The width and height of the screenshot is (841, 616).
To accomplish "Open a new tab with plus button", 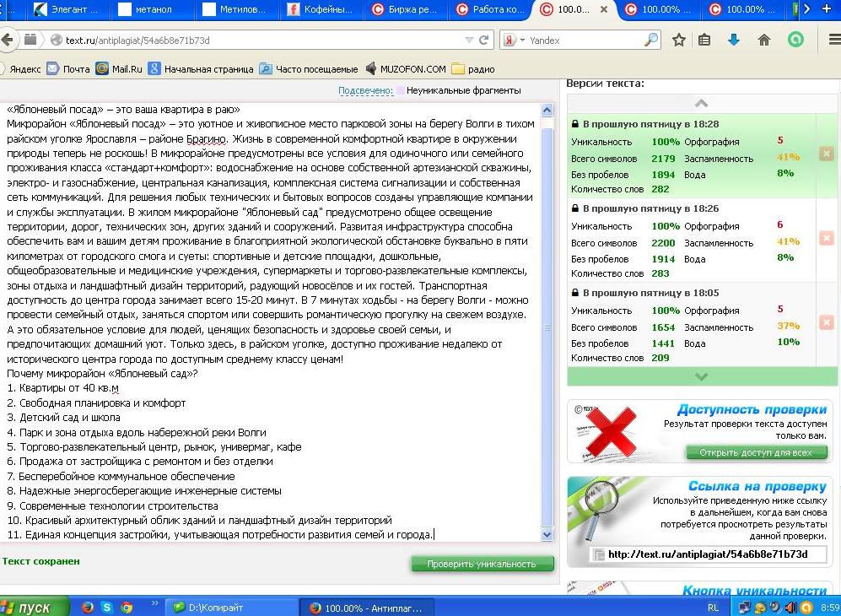I will click(x=827, y=9).
